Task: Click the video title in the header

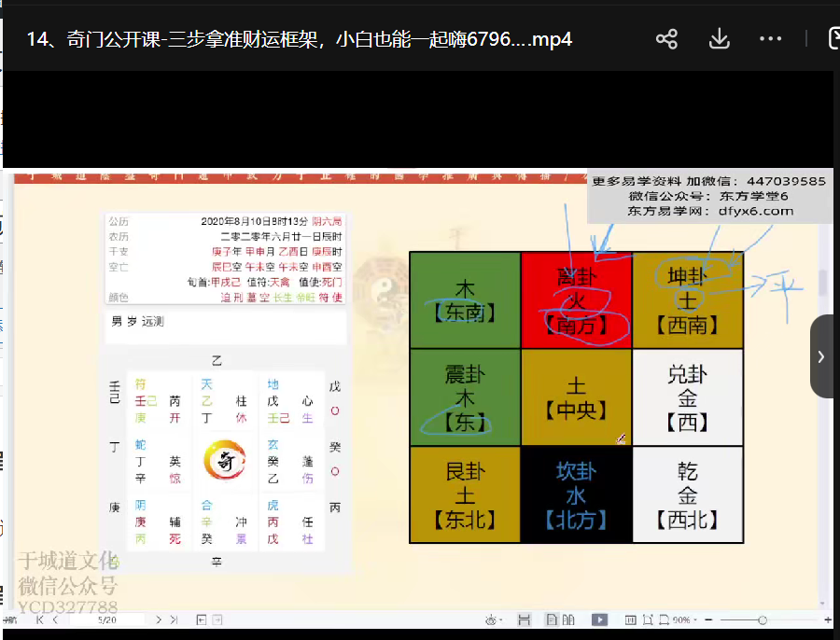Action: [x=299, y=39]
